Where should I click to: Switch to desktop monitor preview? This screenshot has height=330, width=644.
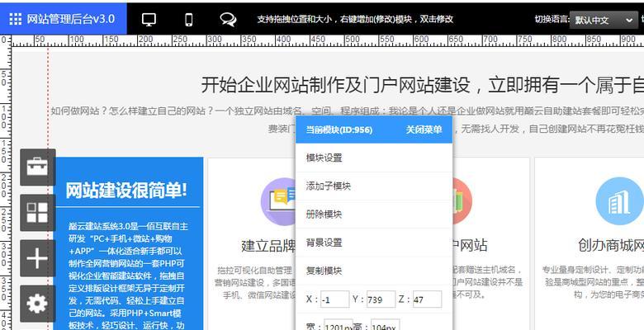[x=149, y=19]
